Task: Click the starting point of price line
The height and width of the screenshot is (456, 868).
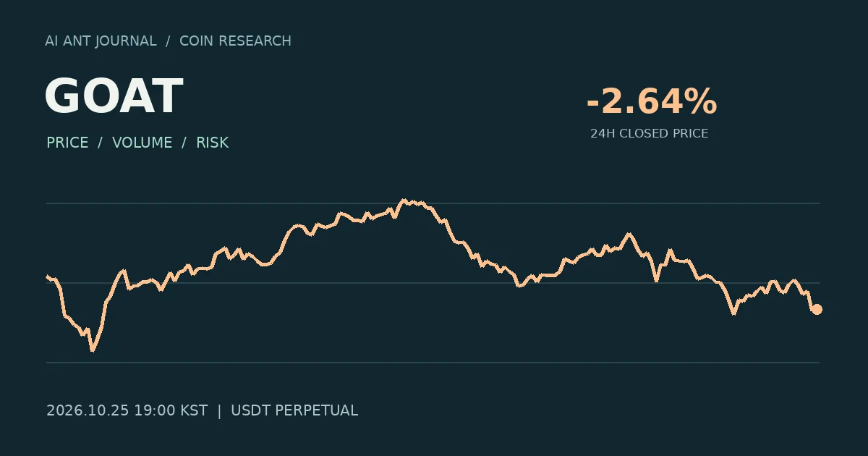Action: coord(47,276)
